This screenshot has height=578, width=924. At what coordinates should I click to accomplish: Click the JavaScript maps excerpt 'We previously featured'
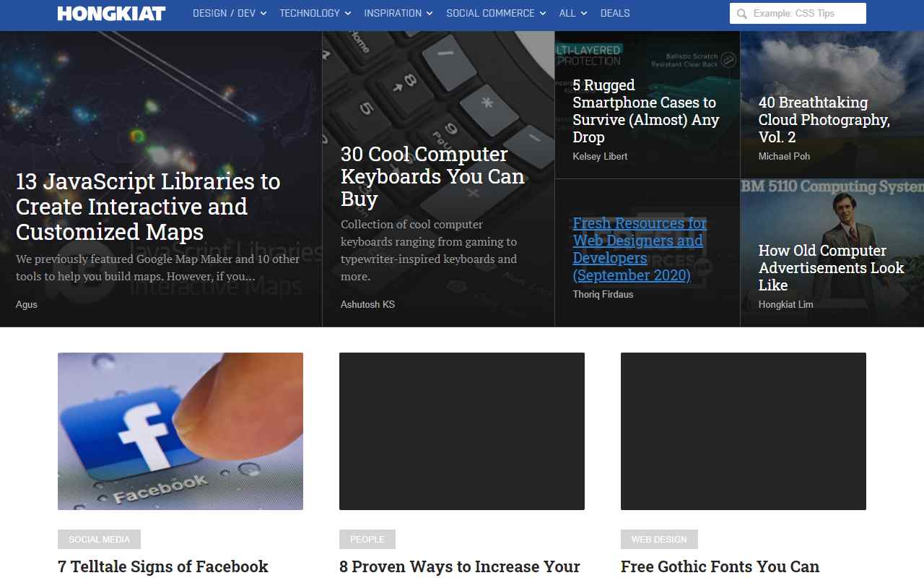(157, 267)
